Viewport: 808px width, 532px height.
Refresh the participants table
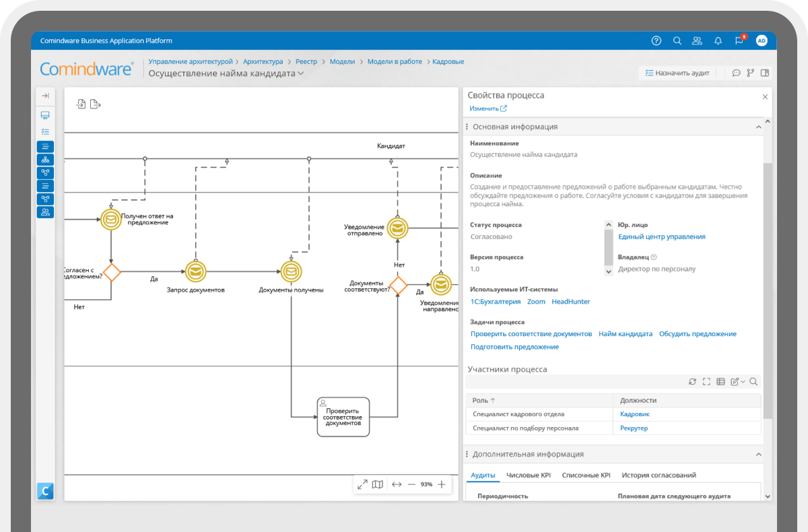click(x=692, y=382)
